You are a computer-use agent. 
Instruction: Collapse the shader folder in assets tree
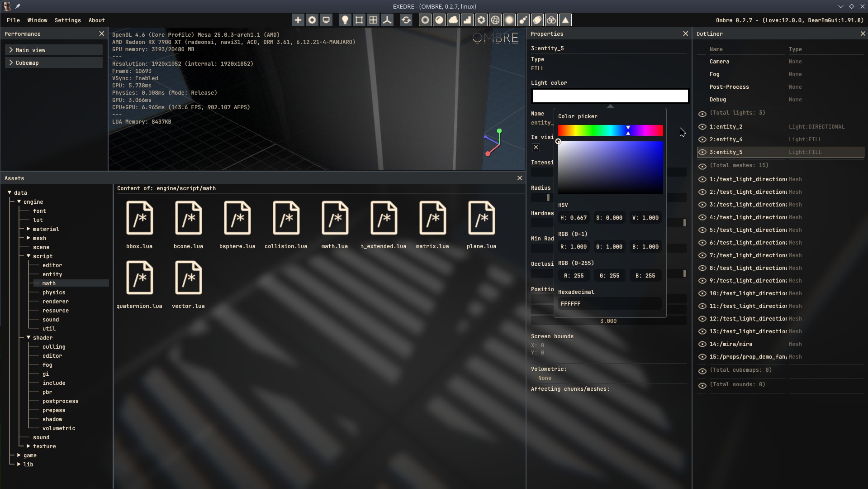coord(28,338)
